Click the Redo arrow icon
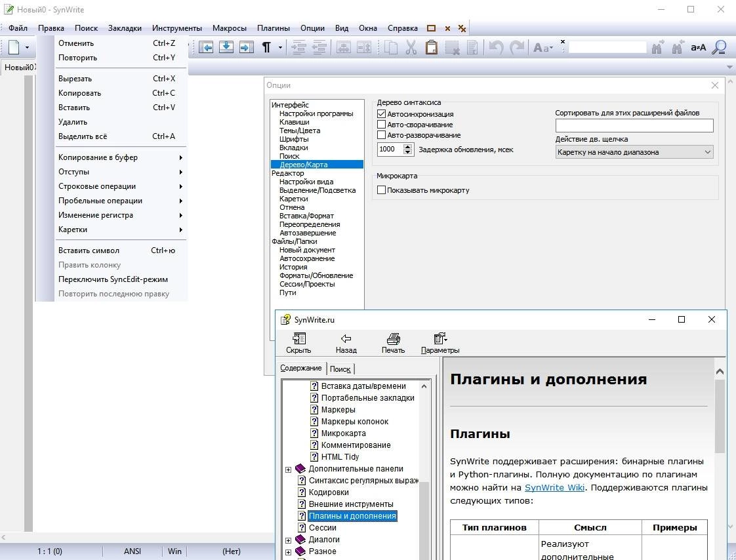The image size is (736, 560). pos(517,47)
